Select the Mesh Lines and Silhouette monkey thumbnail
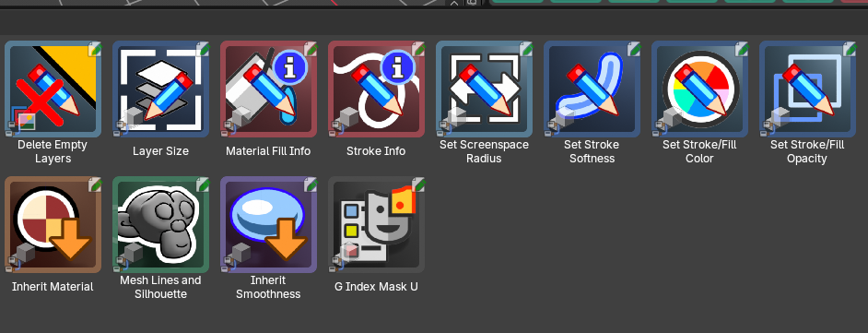This screenshot has height=333, width=868. click(160, 224)
